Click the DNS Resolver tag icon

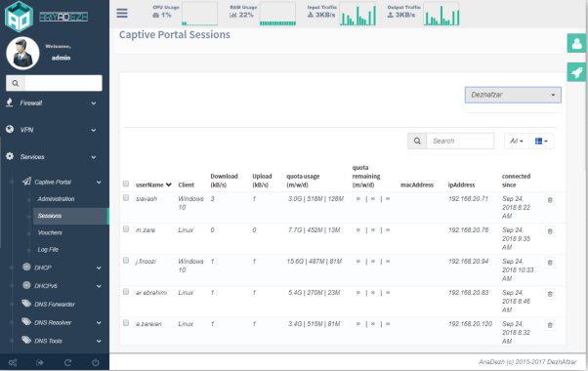tap(26, 321)
